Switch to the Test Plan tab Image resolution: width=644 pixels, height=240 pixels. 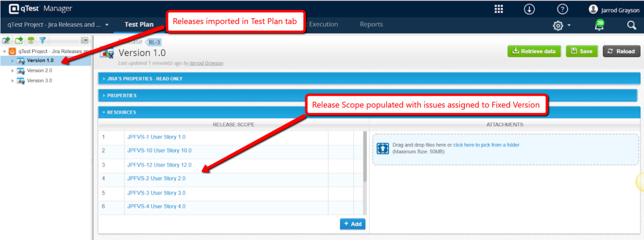[139, 25]
